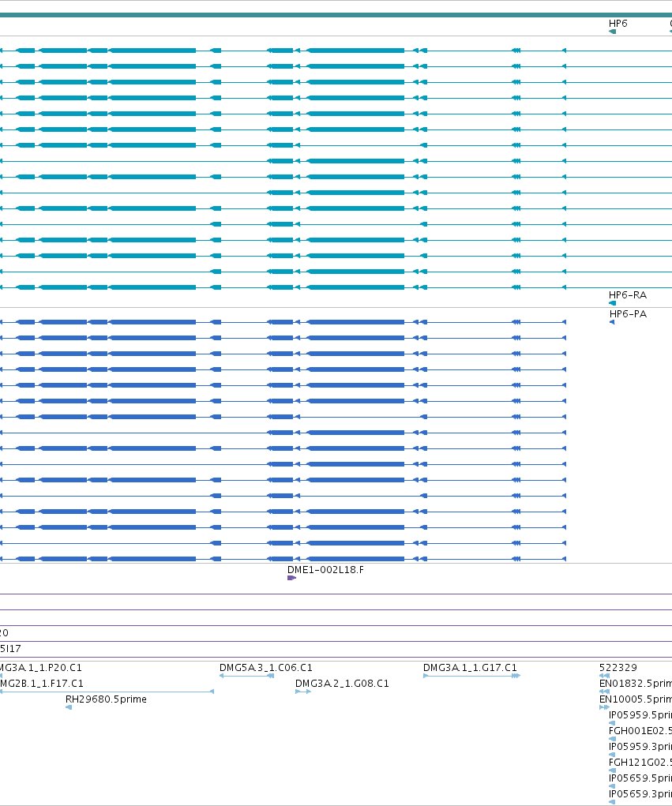Screen dimensions: 672x806
Task: Click the HP6-PA coding sequence glyph
Action: (x=612, y=322)
